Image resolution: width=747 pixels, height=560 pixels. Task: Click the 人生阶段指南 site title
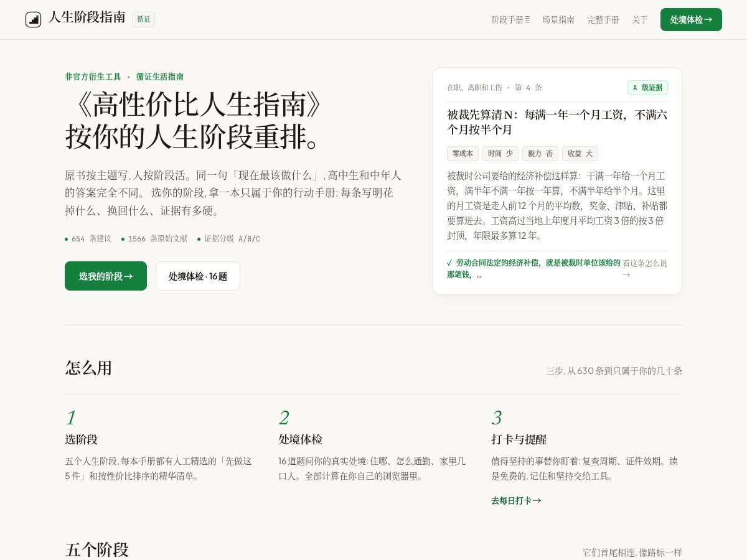point(87,17)
